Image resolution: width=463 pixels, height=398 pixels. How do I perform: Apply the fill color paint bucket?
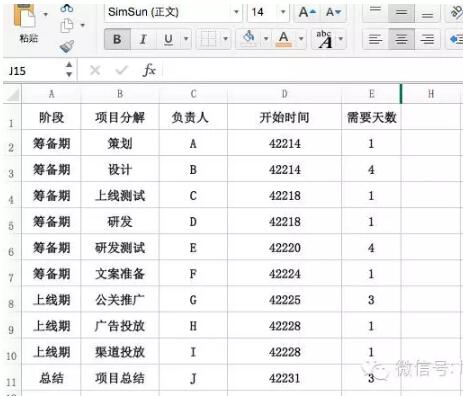[249, 38]
